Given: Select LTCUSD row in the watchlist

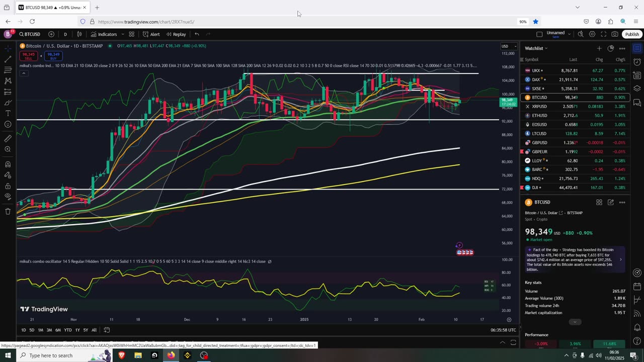Looking at the screenshot, I should [575, 134].
